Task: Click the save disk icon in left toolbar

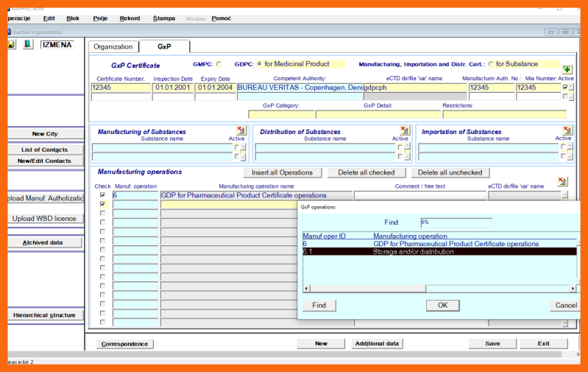Action: coord(11,44)
